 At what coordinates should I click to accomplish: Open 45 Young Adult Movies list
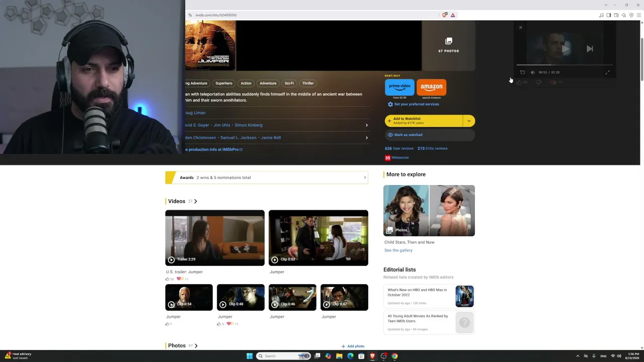[429, 322]
